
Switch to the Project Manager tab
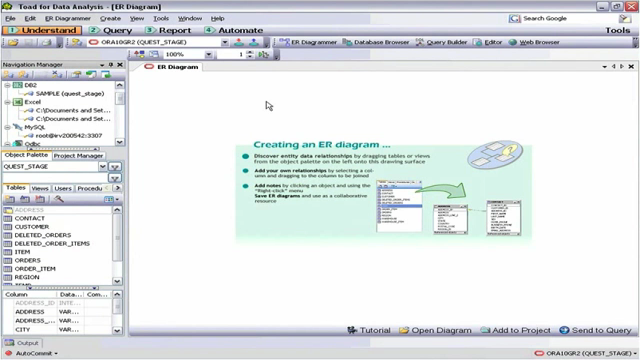[x=78, y=156]
